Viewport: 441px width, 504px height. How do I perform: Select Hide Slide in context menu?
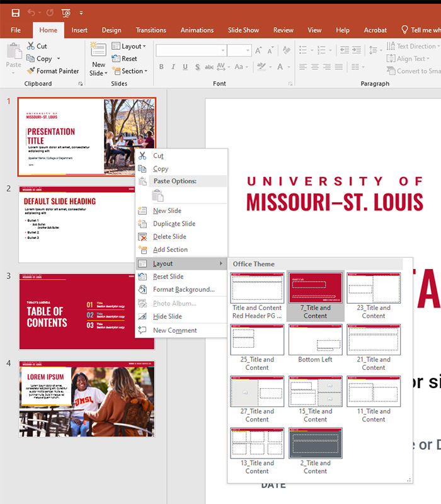(x=167, y=316)
